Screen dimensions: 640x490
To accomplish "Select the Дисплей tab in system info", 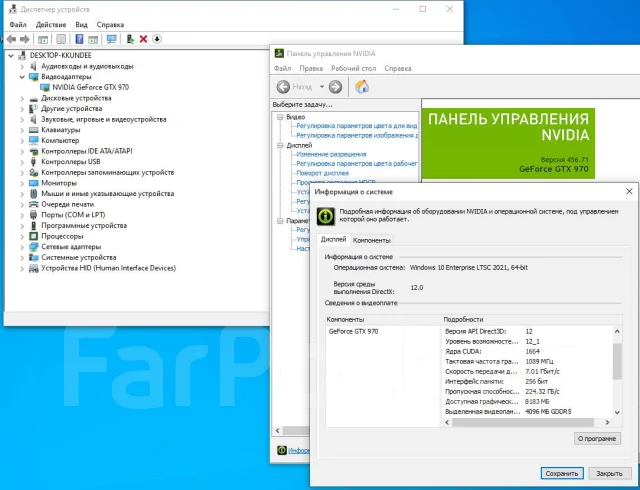I will click(333, 239).
